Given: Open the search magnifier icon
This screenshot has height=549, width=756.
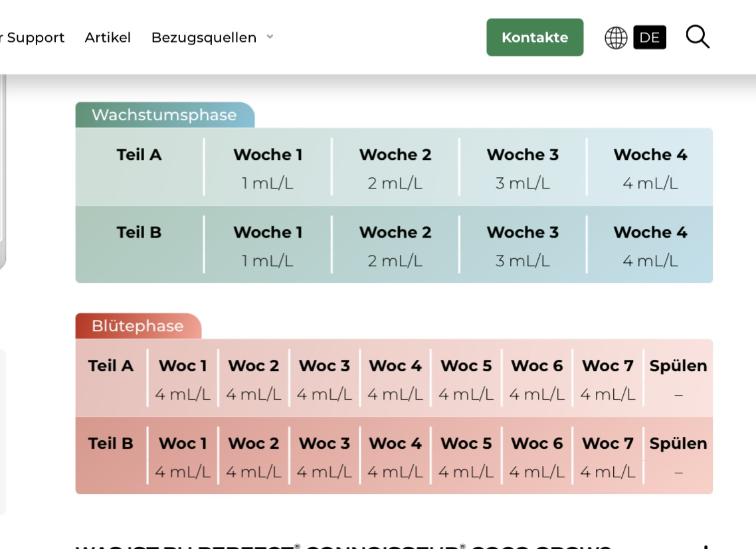Looking at the screenshot, I should 698,37.
